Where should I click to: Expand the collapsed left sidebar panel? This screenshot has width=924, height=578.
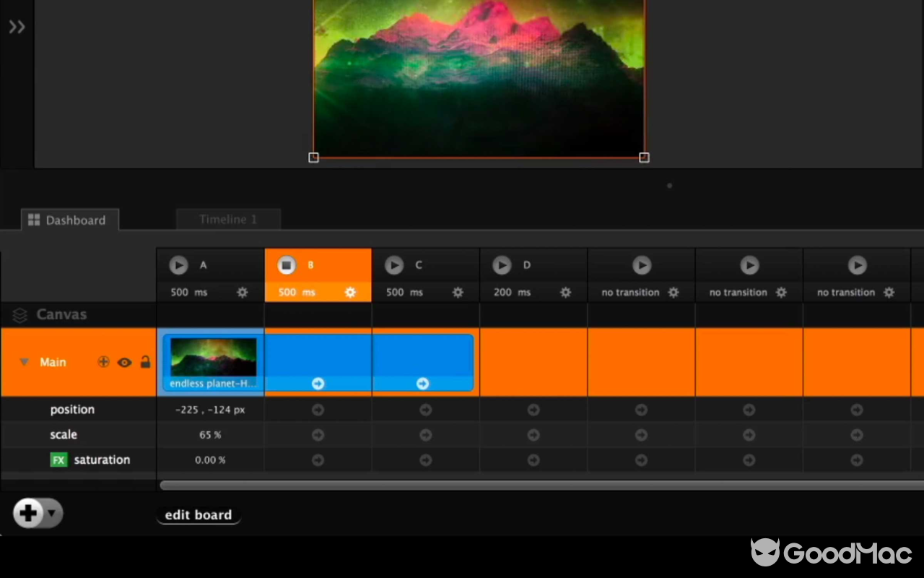click(x=17, y=27)
